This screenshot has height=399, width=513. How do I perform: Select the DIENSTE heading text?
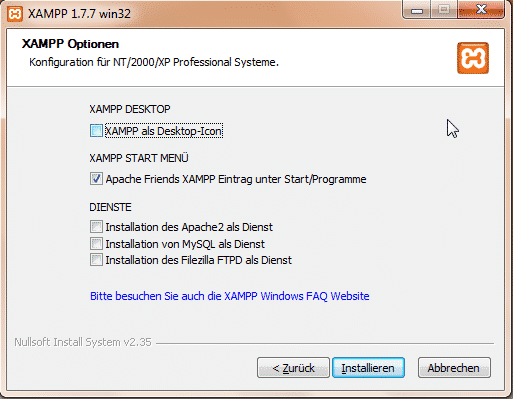pos(110,207)
